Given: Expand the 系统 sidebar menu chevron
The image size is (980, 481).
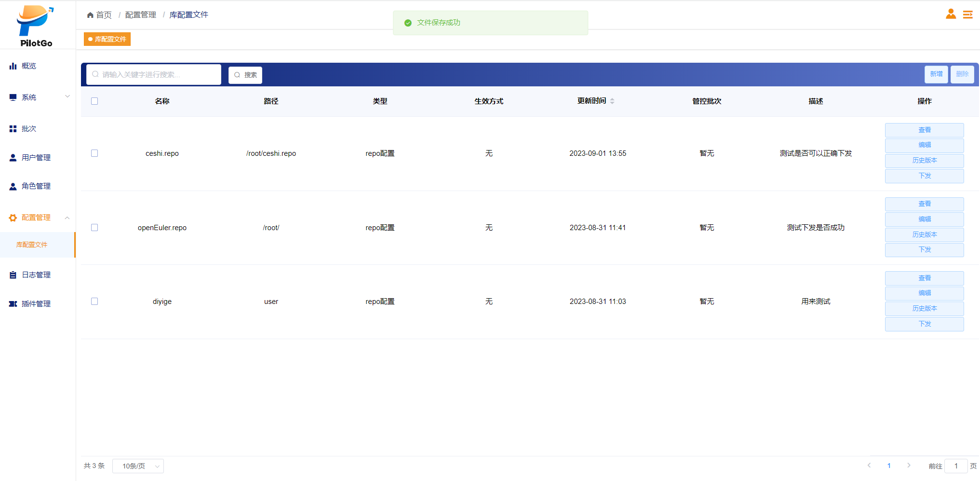Looking at the screenshot, I should pyautogui.click(x=67, y=96).
